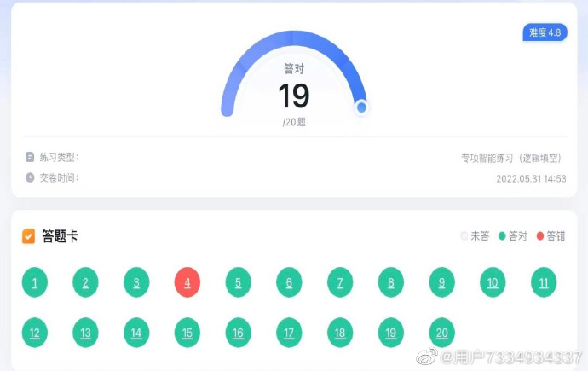The image size is (588, 371).
Task: Click 专项智能练习（逻辑填空）text
Action: point(511,158)
